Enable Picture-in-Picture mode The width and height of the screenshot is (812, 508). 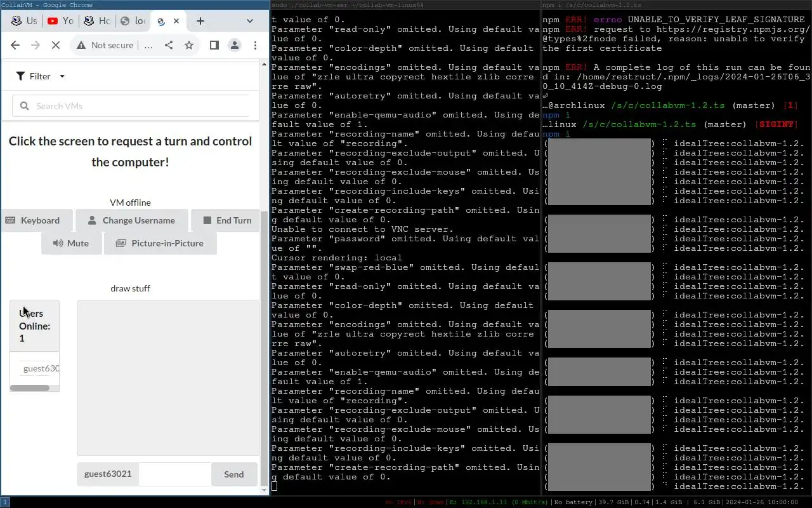pyautogui.click(x=160, y=243)
